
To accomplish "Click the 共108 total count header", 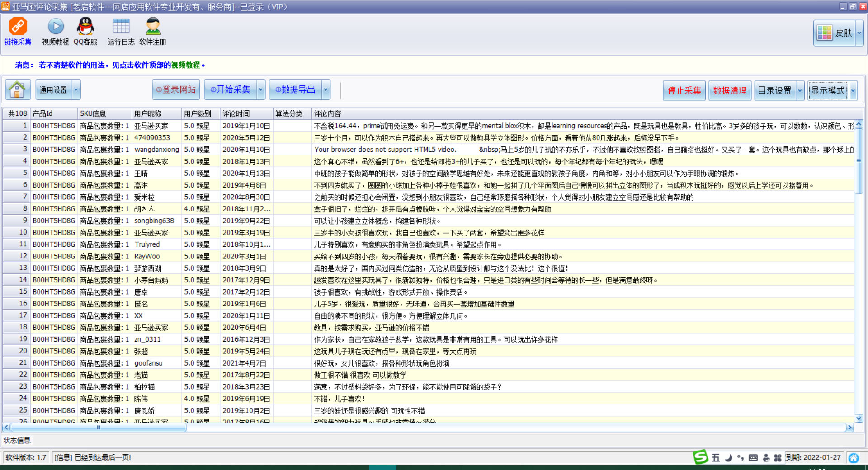I will 16,113.
